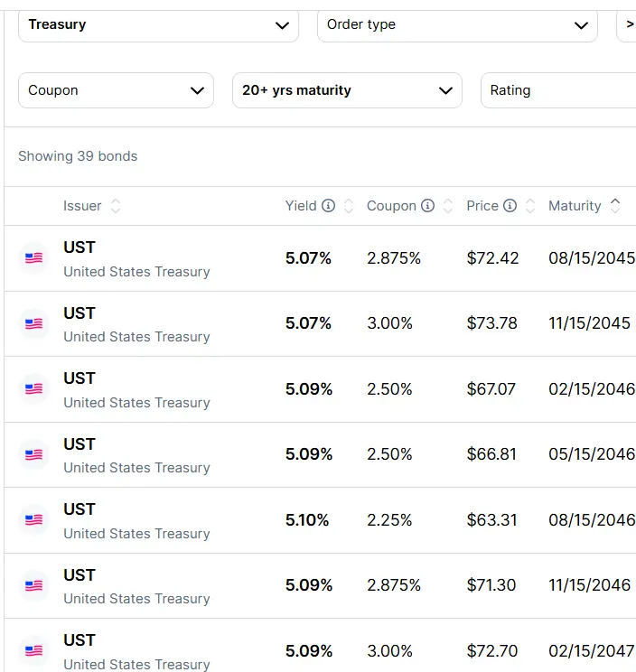Select price $67.07 cell

(491, 389)
